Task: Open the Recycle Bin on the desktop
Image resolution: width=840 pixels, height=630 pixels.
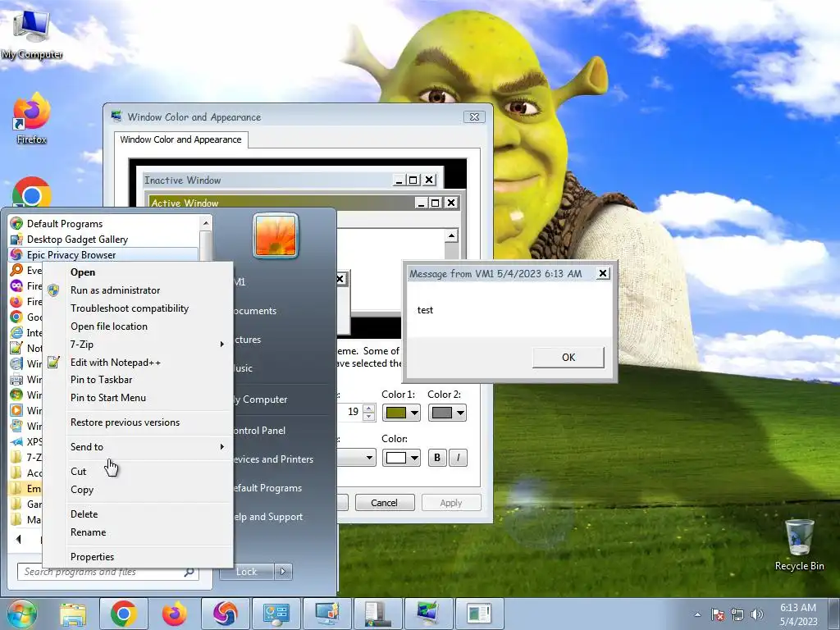Action: 799,545
